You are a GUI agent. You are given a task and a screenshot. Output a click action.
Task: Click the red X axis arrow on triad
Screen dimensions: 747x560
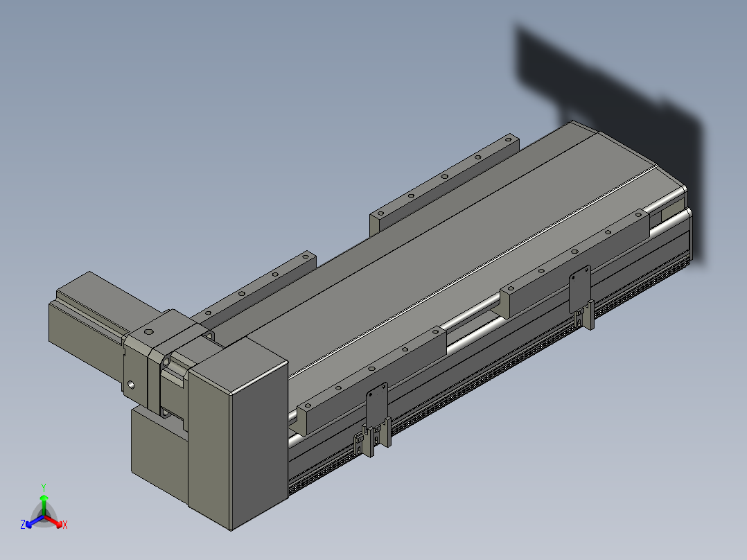coord(55,522)
